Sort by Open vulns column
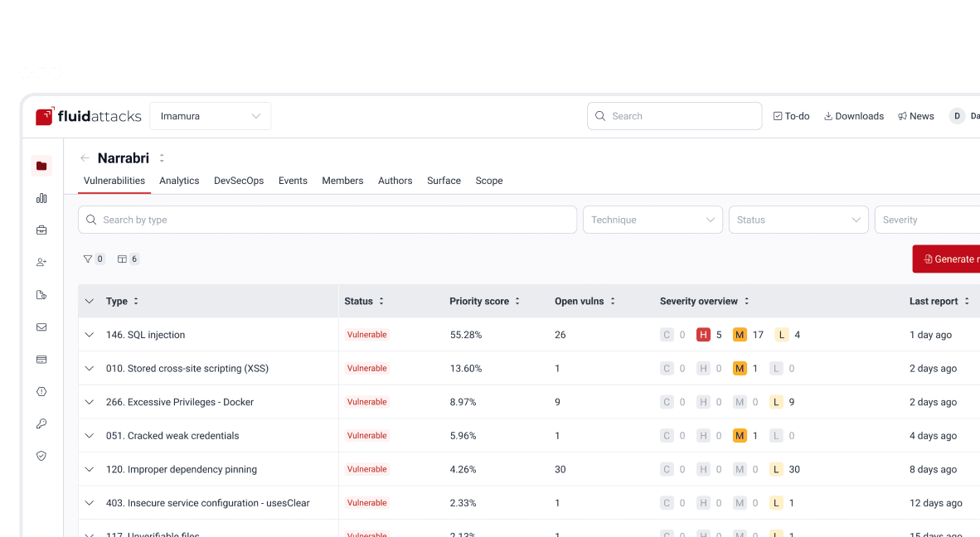Viewport: 980px width, 537px height. [x=585, y=301]
